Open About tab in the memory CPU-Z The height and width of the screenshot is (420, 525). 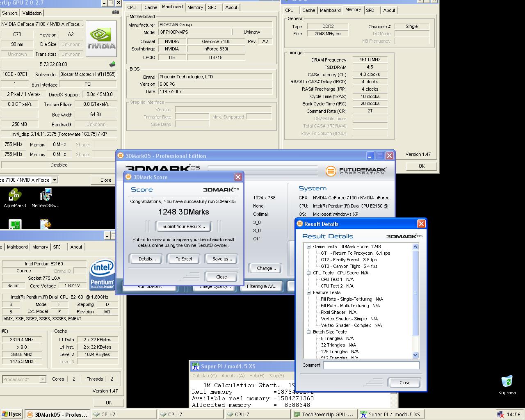(389, 10)
